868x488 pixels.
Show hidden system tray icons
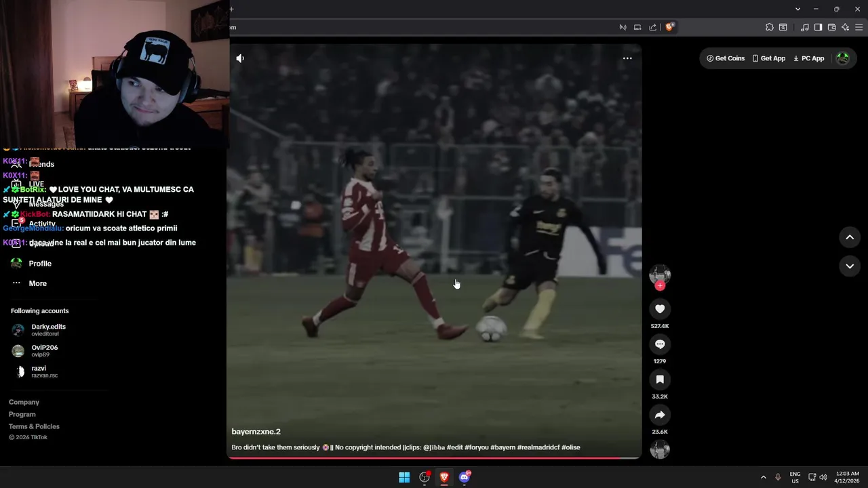[x=763, y=477]
